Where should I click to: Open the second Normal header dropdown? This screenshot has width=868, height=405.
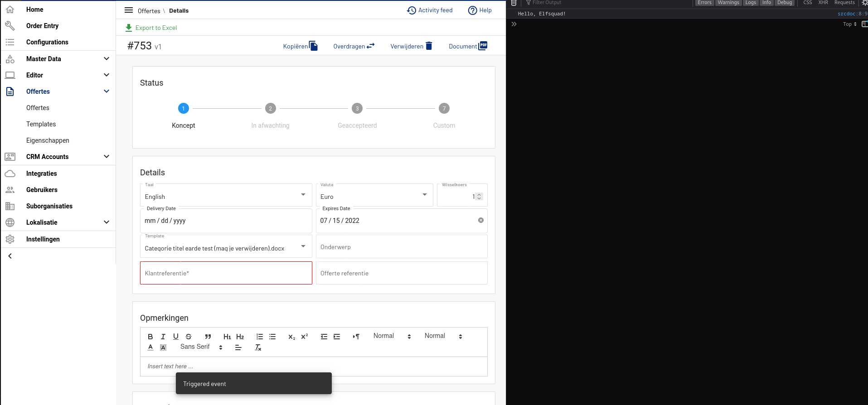(x=443, y=336)
